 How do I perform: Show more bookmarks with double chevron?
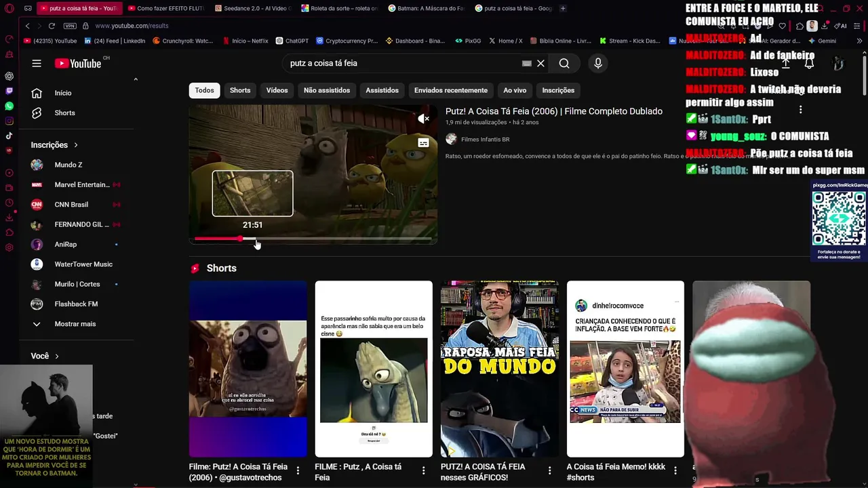[859, 41]
